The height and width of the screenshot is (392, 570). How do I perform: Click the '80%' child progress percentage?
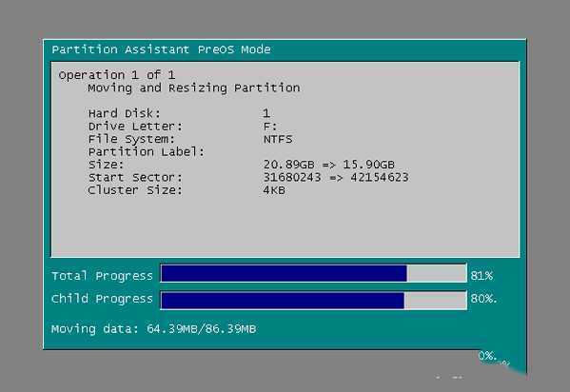coord(483,299)
